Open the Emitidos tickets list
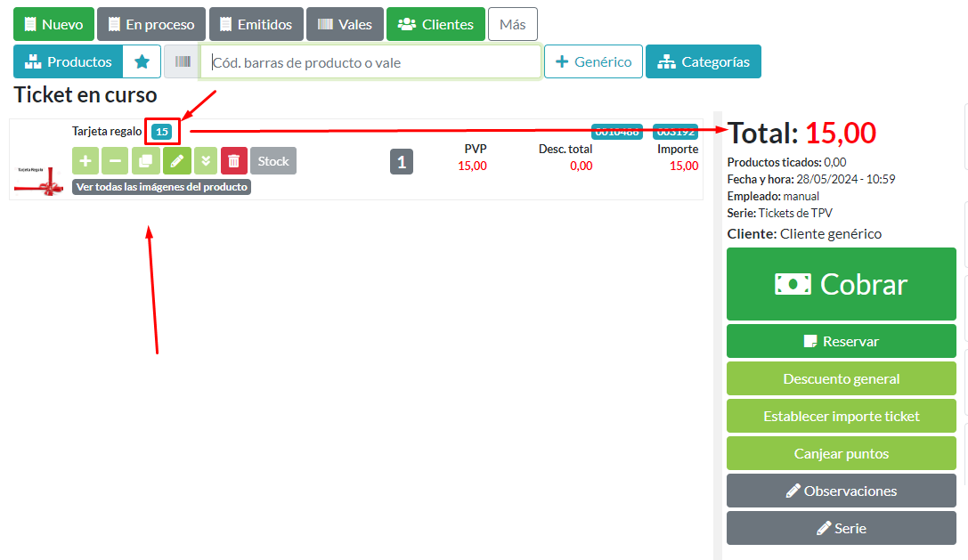This screenshot has width=968, height=560. tap(256, 25)
